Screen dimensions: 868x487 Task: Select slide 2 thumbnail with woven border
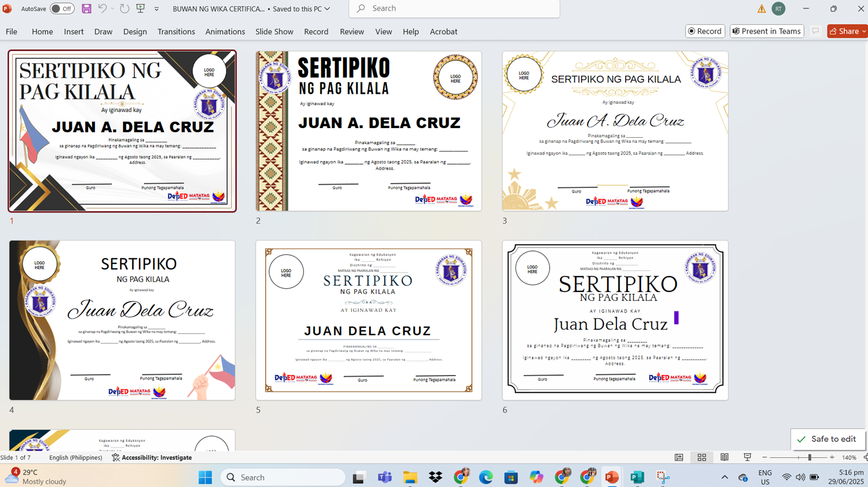click(369, 131)
